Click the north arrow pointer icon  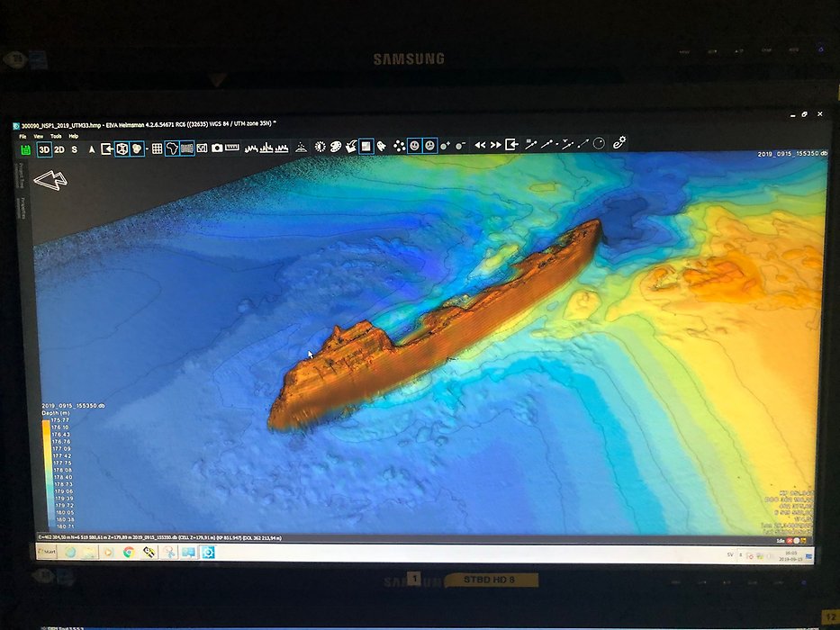click(92, 149)
